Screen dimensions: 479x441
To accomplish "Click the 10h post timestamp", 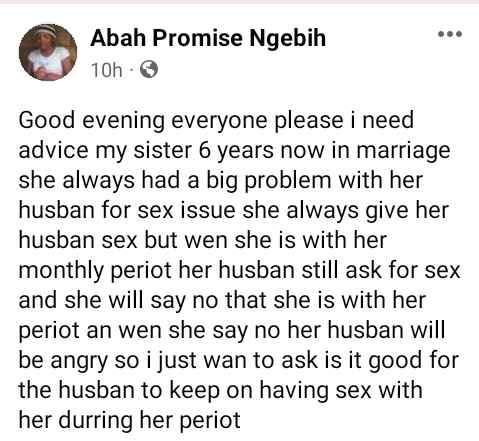I will (x=107, y=70).
